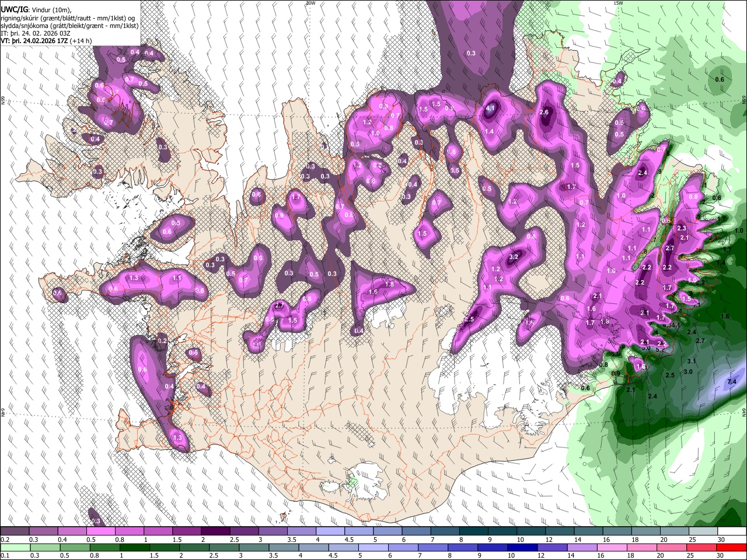Click the 15W longitude label
The height and width of the screenshot is (560, 747).
(x=617, y=3)
